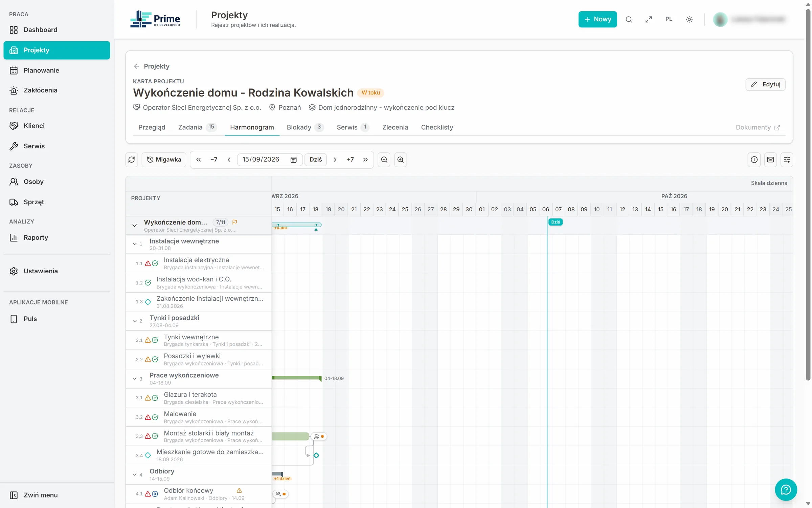812x508 pixels.
Task: Jump forward with the double-right arrow
Action: (x=365, y=160)
